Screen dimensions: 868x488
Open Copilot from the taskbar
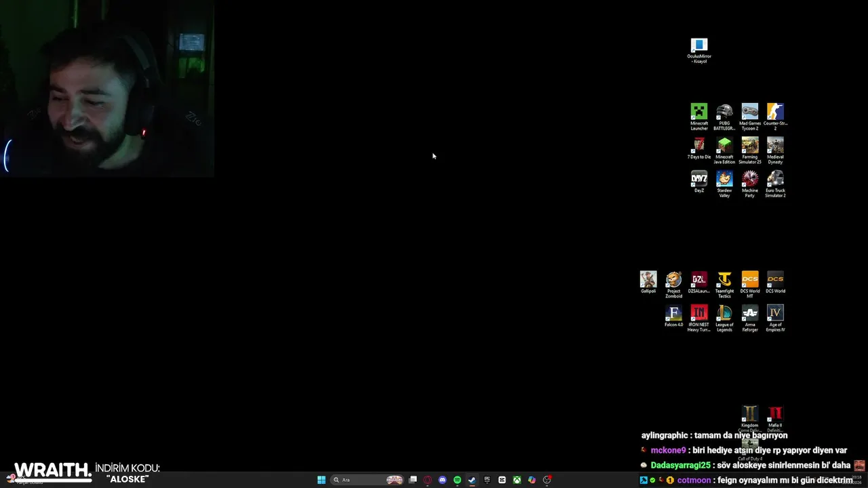coord(532,480)
